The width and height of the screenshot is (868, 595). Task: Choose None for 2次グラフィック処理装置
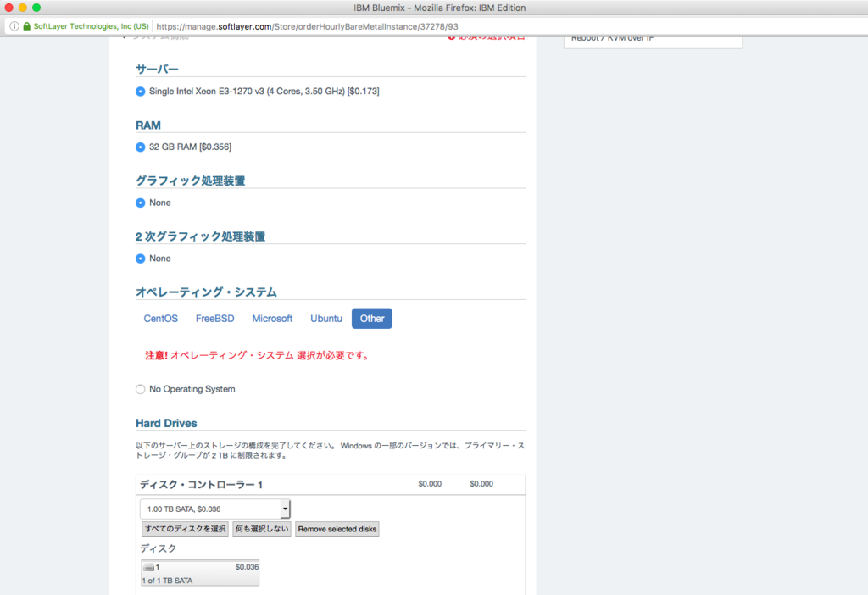139,259
